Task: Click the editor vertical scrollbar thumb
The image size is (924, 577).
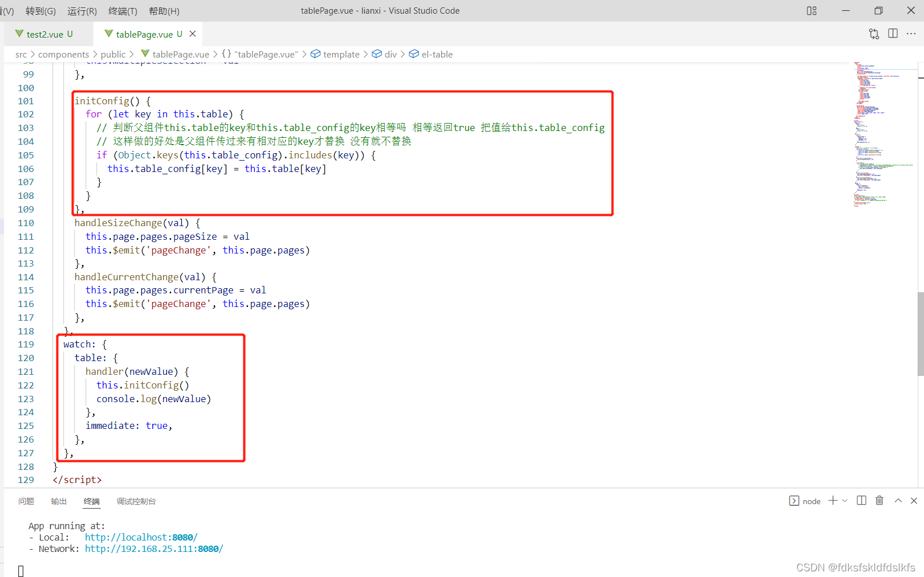Action: pyautogui.click(x=920, y=334)
